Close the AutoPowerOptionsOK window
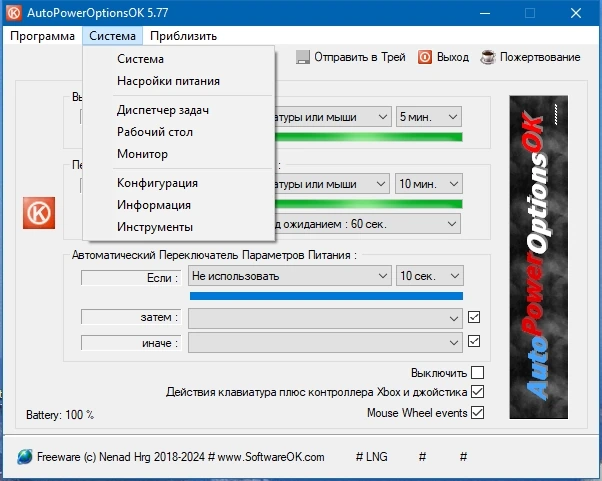 (576, 13)
